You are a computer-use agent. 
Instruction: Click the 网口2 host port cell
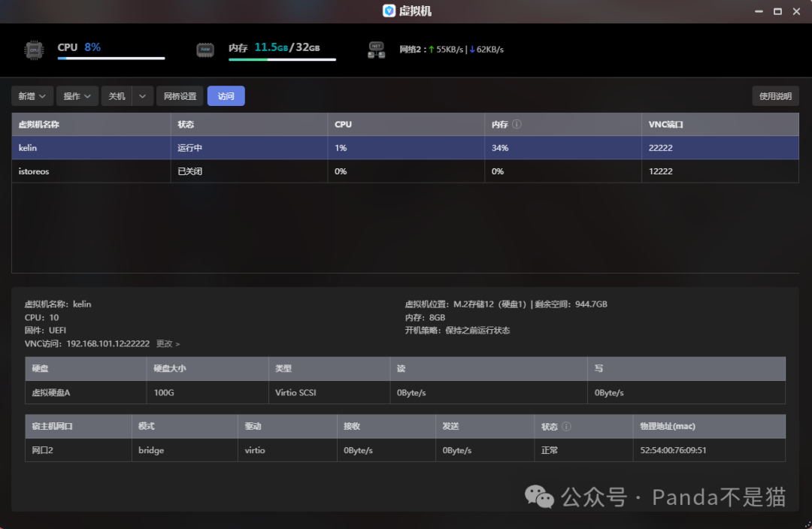[x=78, y=450]
